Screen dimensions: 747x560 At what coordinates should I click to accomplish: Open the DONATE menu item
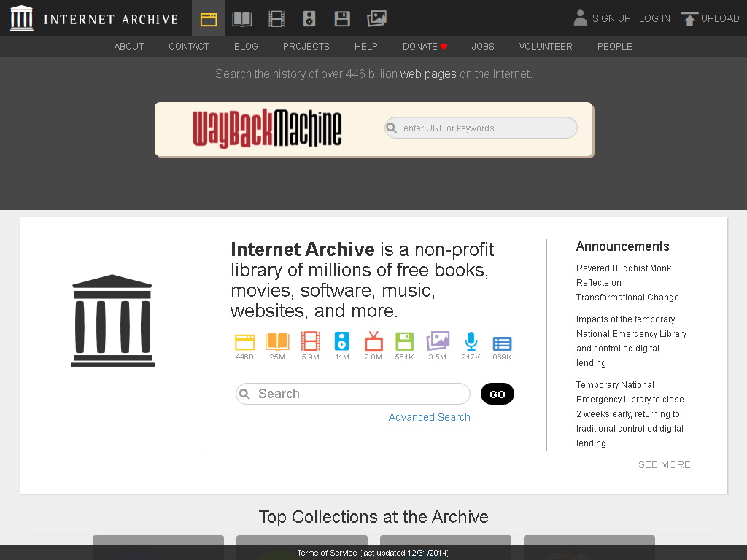[x=425, y=47]
